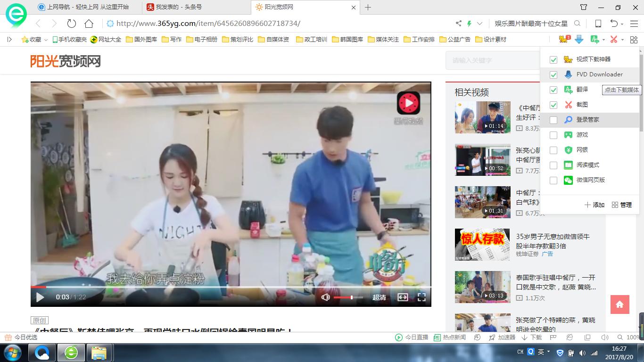Open the FVD Downloader blue arrow toolbar icon
The image size is (644, 362).
point(579,40)
